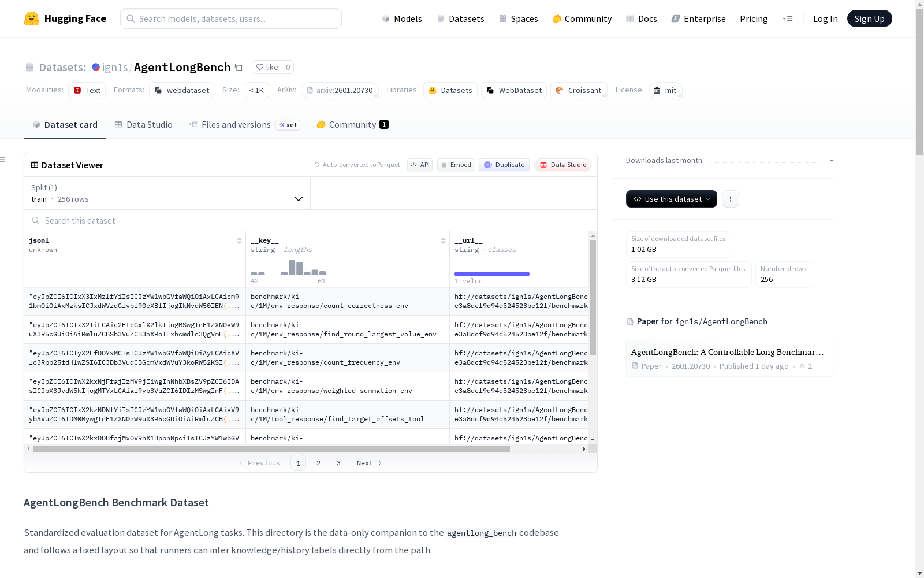Screen dimensions: 924x578
Task: Open Data Studio from the viewer header
Action: [562, 165]
